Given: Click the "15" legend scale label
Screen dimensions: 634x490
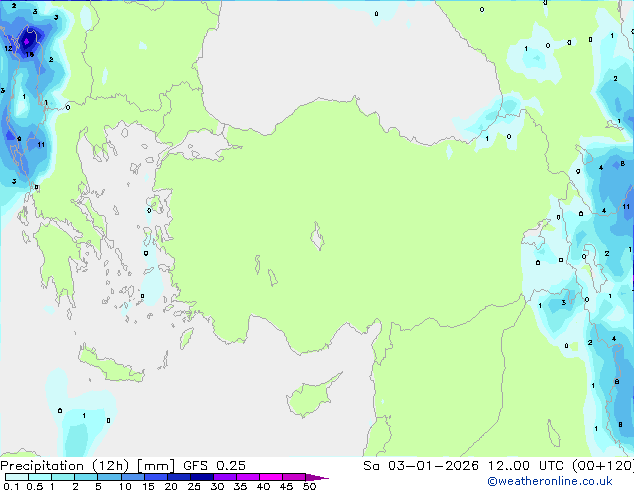Looking at the screenshot, I should click(x=148, y=486).
